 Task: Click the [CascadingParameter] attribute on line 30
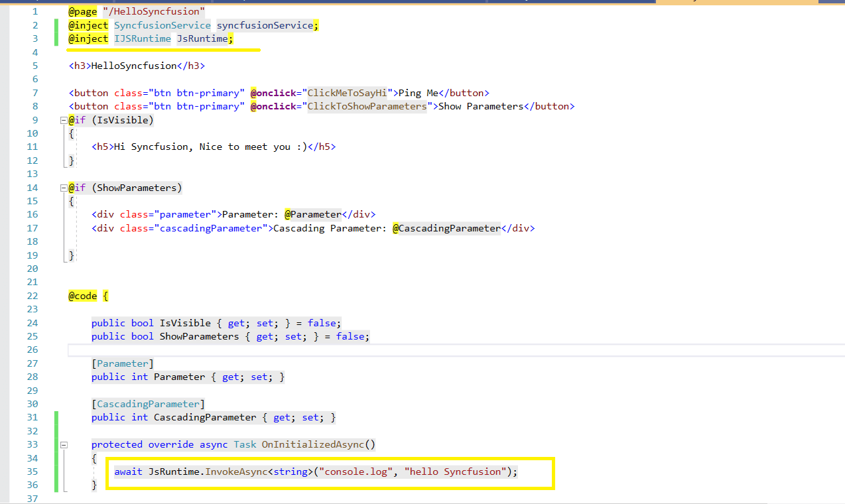pyautogui.click(x=148, y=404)
